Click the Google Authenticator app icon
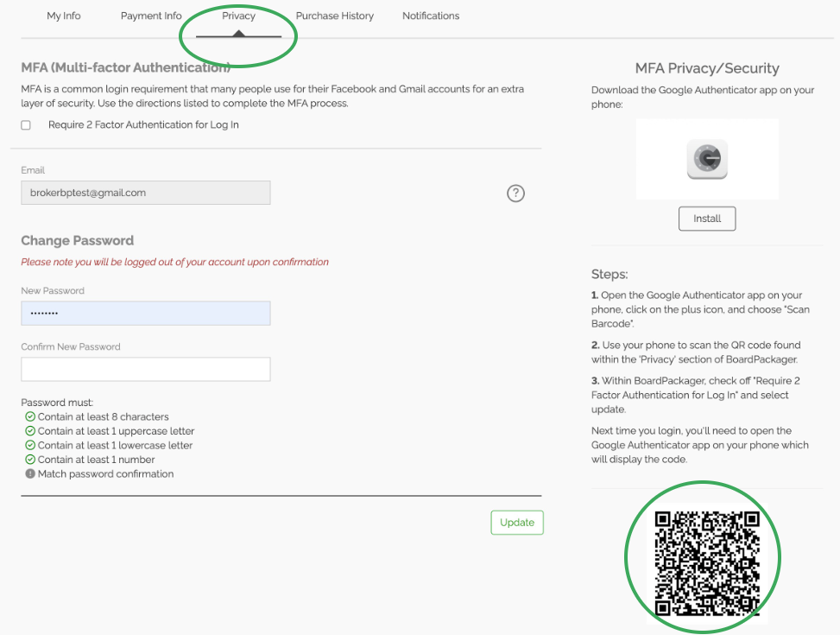The width and height of the screenshot is (840, 635). (707, 159)
